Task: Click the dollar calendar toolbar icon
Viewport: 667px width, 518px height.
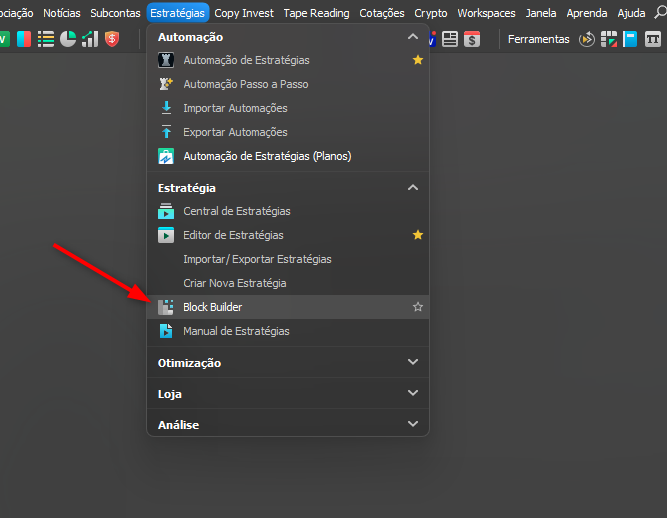Action: [x=472, y=39]
